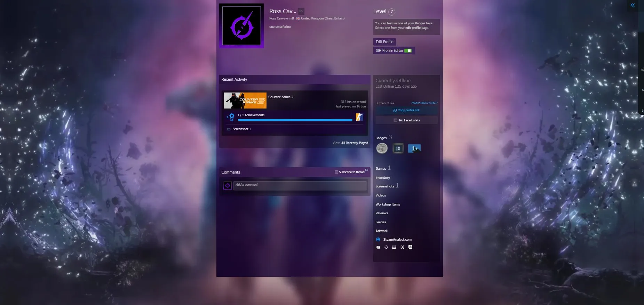View All Recently Played games
Image resolution: width=644 pixels, height=305 pixels.
(x=355, y=143)
